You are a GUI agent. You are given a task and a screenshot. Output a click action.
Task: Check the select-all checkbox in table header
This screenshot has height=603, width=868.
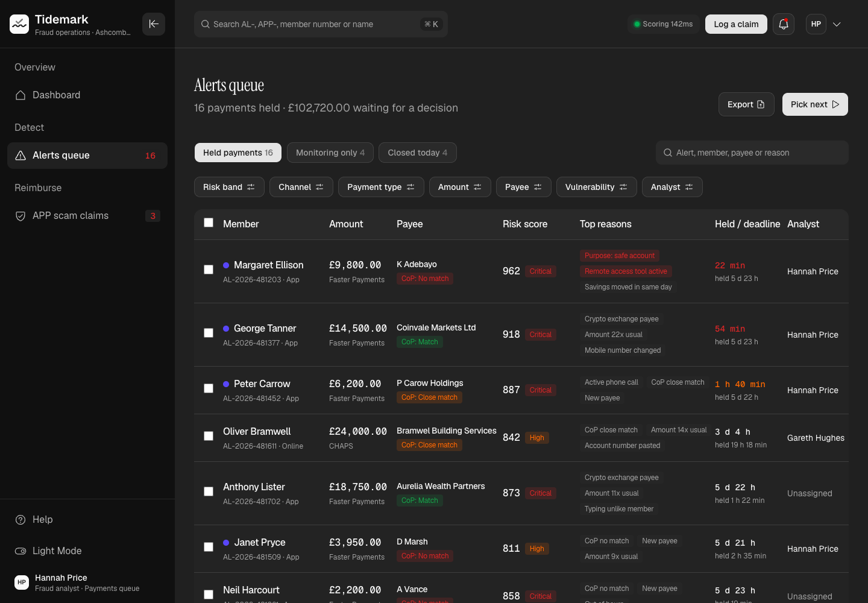(x=209, y=223)
